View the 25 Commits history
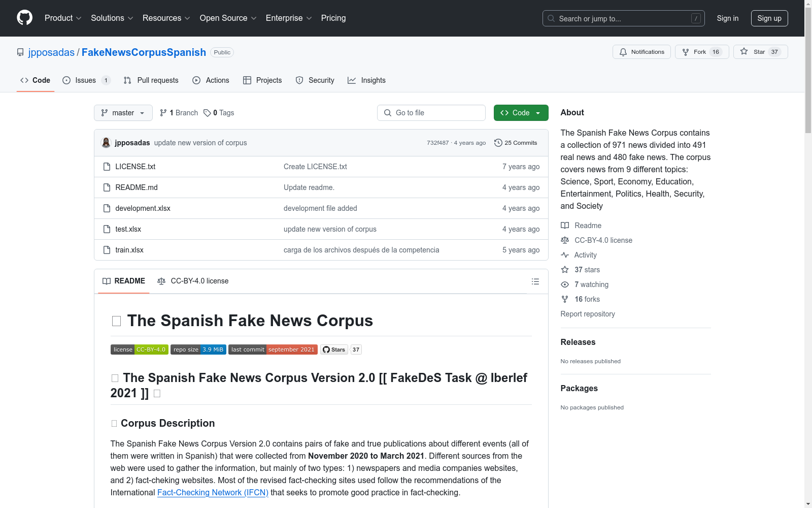The height and width of the screenshot is (508, 812). pos(516,143)
